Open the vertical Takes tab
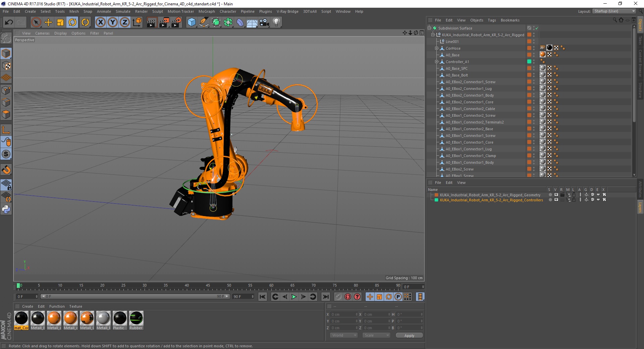Screen dimensions: 644x349 [640, 40]
